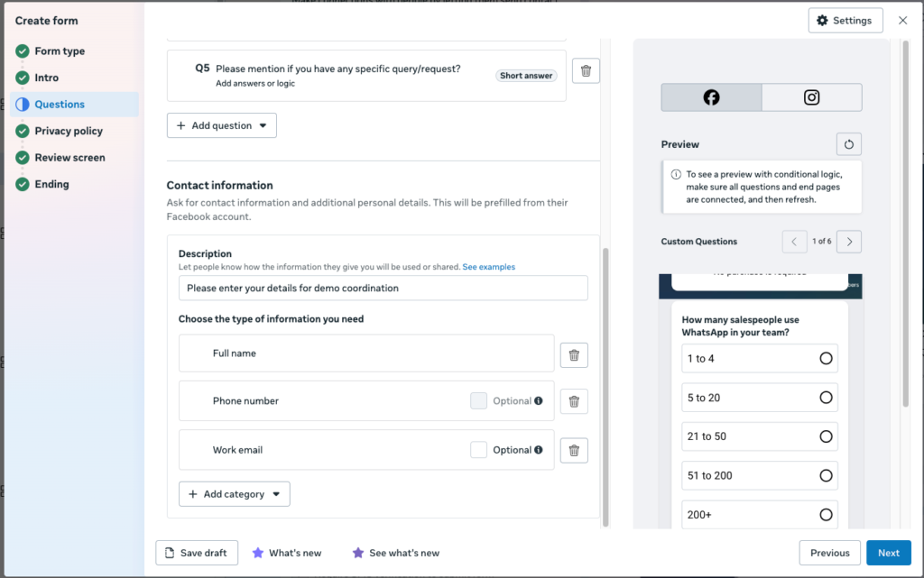Viewport: 924px width, 578px height.
Task: Delete the Phone number field
Action: point(574,401)
